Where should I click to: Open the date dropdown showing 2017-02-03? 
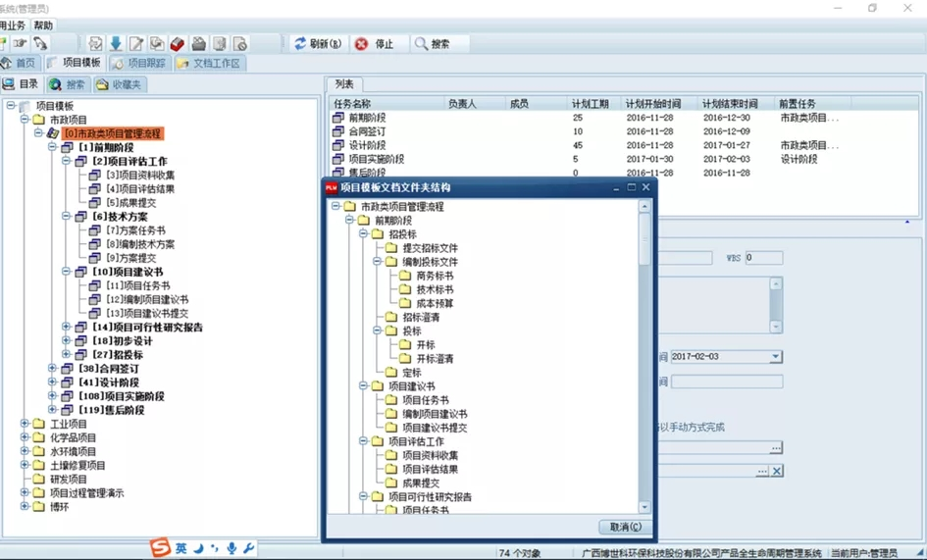pyautogui.click(x=775, y=357)
